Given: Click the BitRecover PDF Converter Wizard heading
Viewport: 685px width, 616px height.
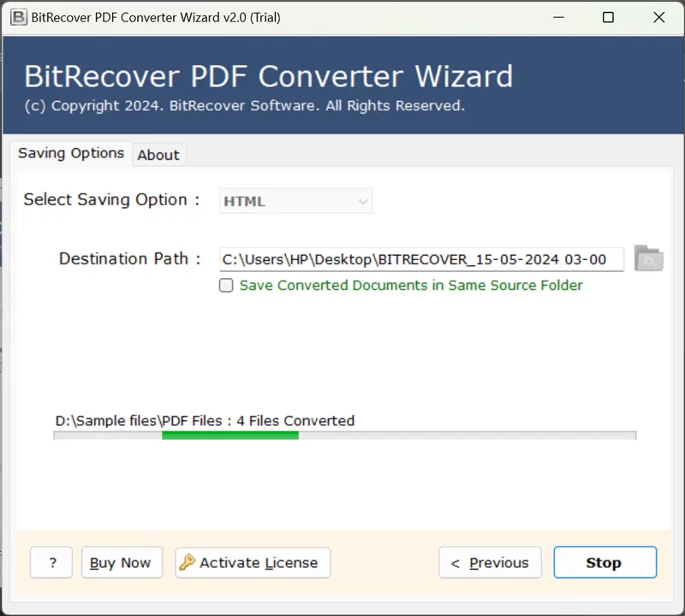Looking at the screenshot, I should click(x=268, y=76).
